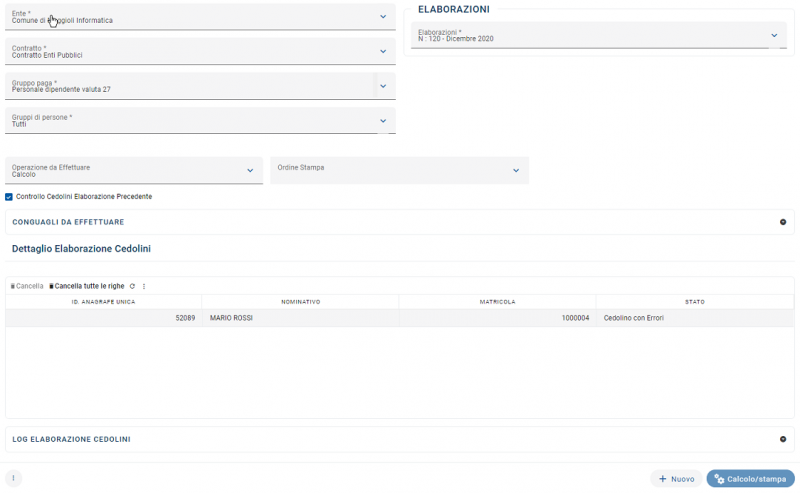Viewport: 800px width, 493px height.
Task: Click the Cancella toolbar button
Action: 27,286
